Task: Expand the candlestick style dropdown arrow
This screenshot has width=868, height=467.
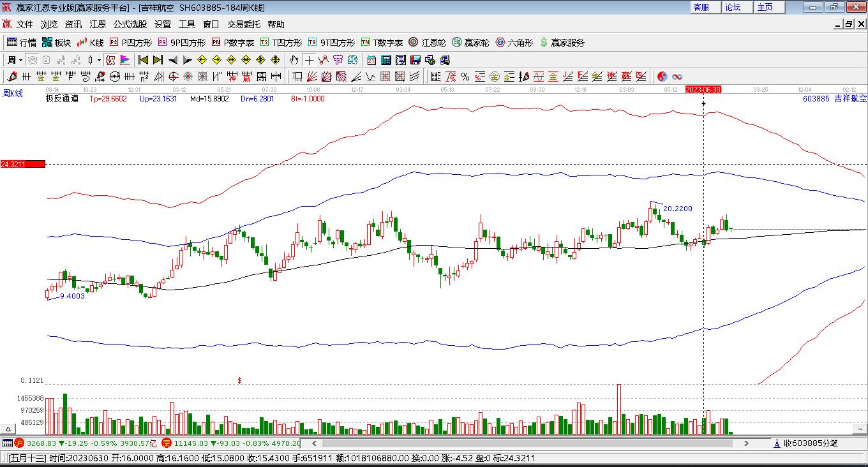Action: pyautogui.click(x=99, y=60)
